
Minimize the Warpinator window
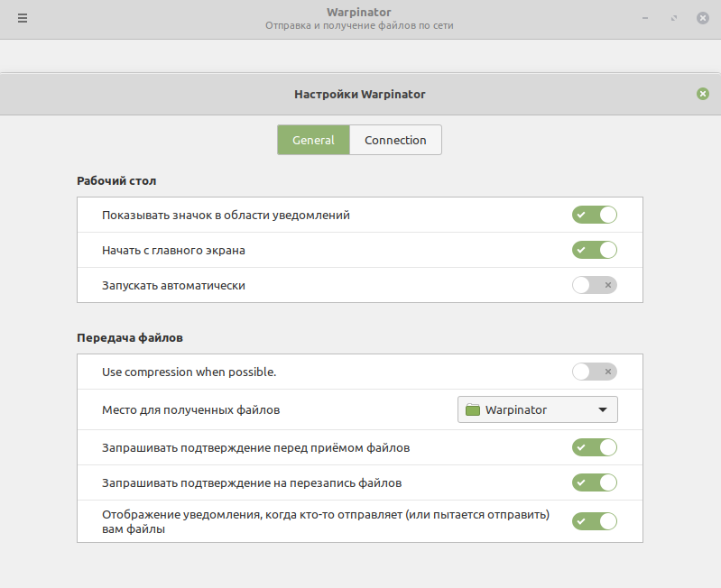point(644,18)
